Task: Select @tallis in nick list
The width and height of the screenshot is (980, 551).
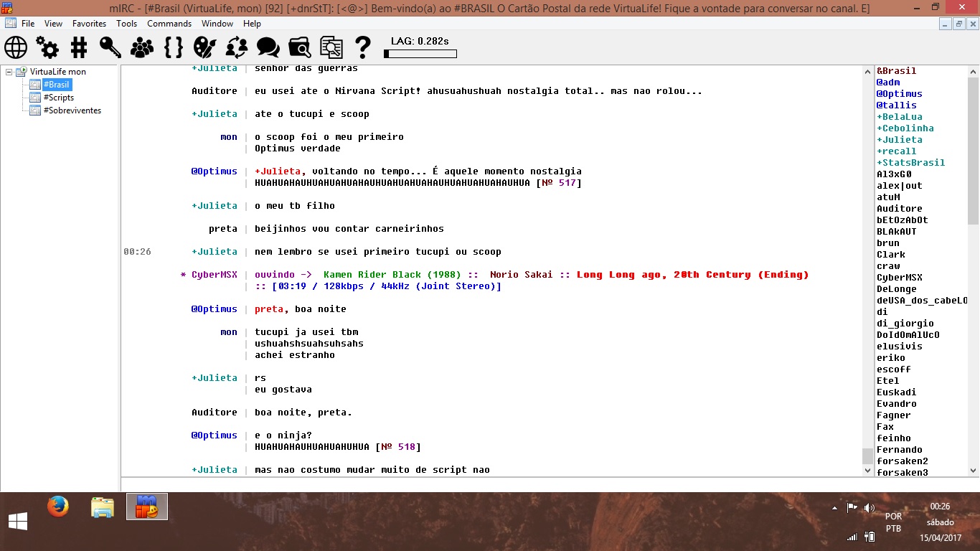Action: [x=897, y=105]
